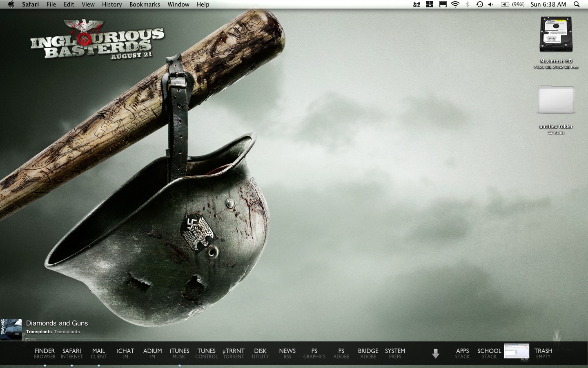Open the Help menu
The width and height of the screenshot is (588, 368).
[x=203, y=4]
